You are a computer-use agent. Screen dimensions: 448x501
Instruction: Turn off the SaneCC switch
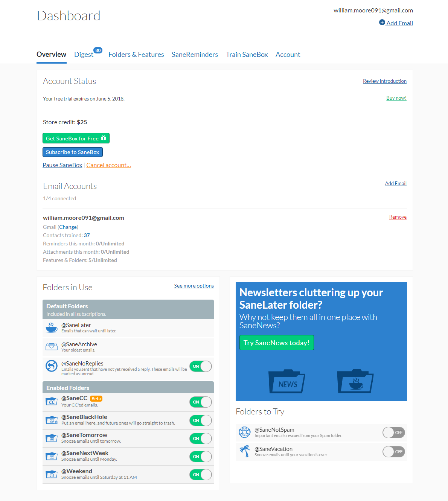tap(201, 402)
